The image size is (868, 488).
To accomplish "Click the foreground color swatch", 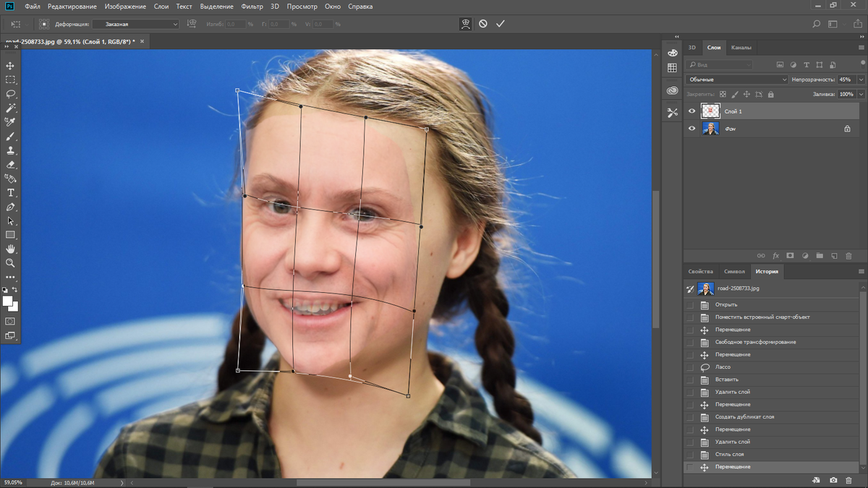I will tap(7, 301).
